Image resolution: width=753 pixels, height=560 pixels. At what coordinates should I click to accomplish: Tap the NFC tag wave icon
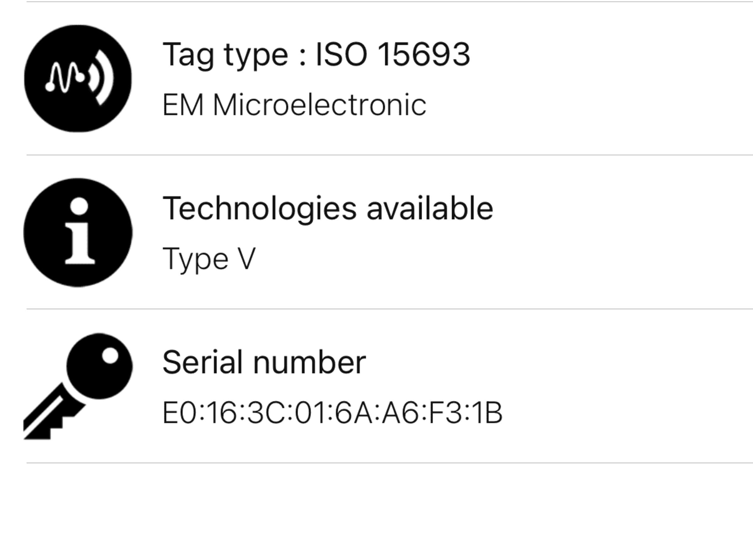point(78,78)
